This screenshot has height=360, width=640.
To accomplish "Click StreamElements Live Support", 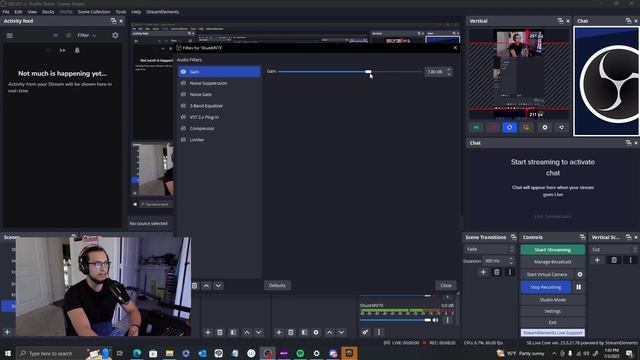I will pos(552,333).
